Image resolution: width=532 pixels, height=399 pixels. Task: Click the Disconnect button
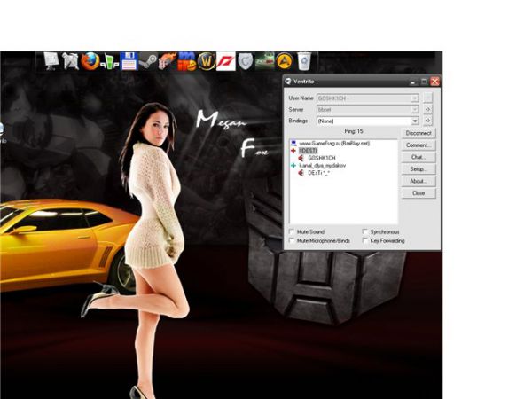[419, 133]
